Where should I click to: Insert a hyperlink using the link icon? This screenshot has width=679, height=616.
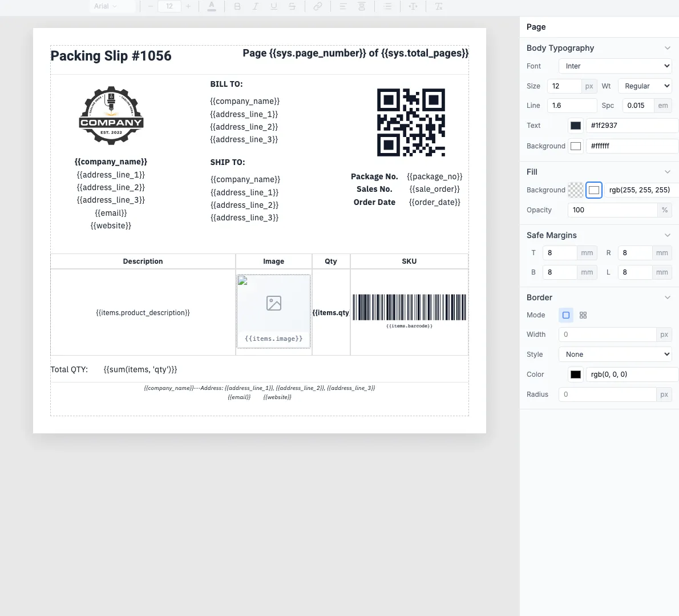coord(318,6)
